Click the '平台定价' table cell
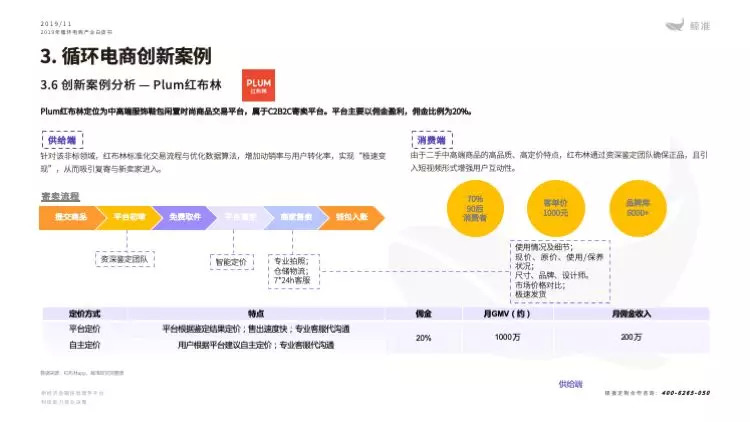The image size is (750, 422). (85, 329)
